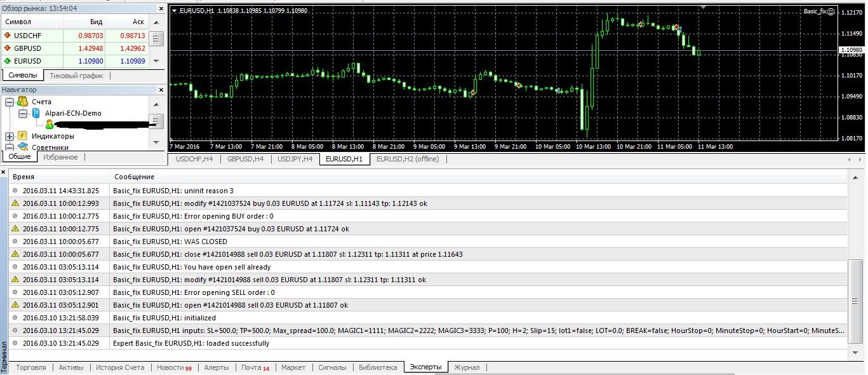This screenshot has width=868, height=375.
Task: Close the Терминал panel
Action: pos(4,171)
